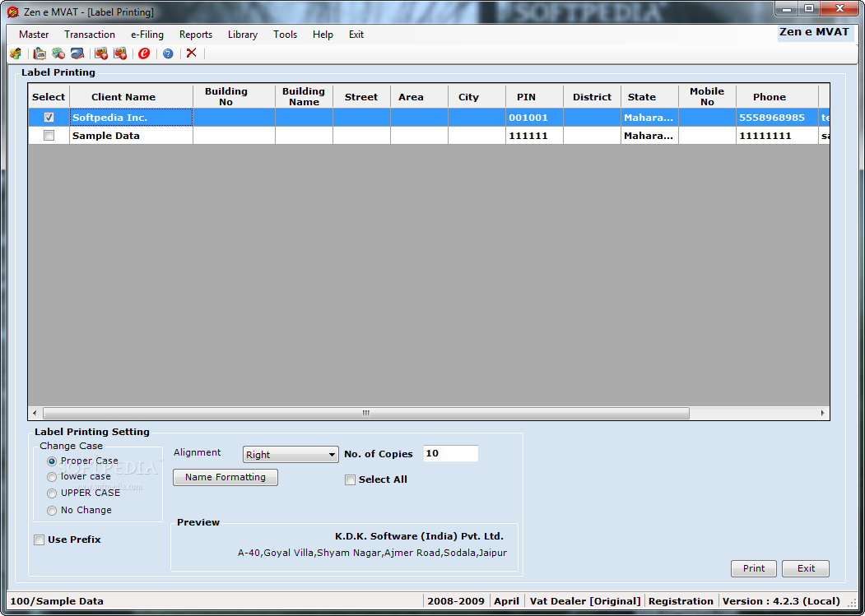
Task: Click Registration in the status bar
Action: coord(681,601)
